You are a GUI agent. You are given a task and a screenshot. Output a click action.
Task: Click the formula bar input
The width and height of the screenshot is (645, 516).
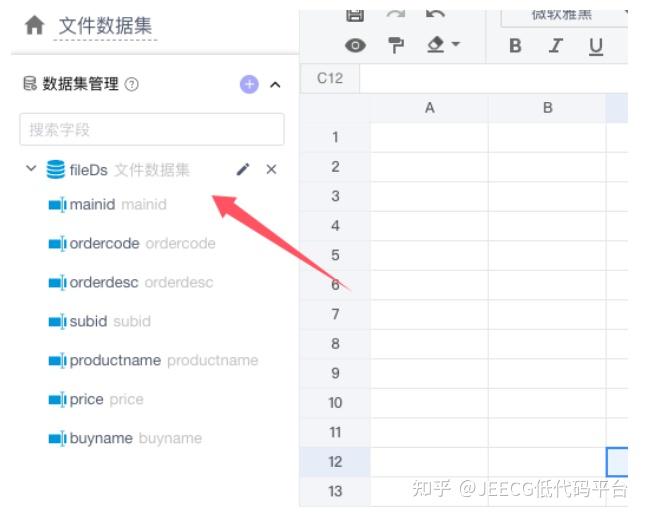click(494, 78)
